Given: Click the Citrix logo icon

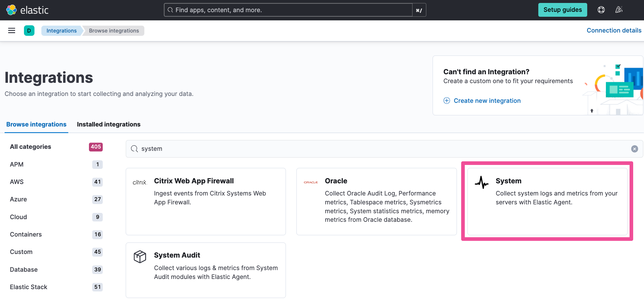Looking at the screenshot, I should [x=140, y=182].
